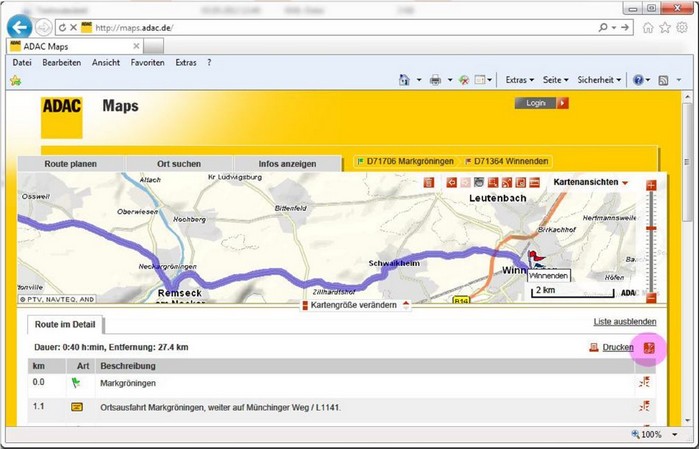Open the Extras command bar dropdown

tap(520, 80)
